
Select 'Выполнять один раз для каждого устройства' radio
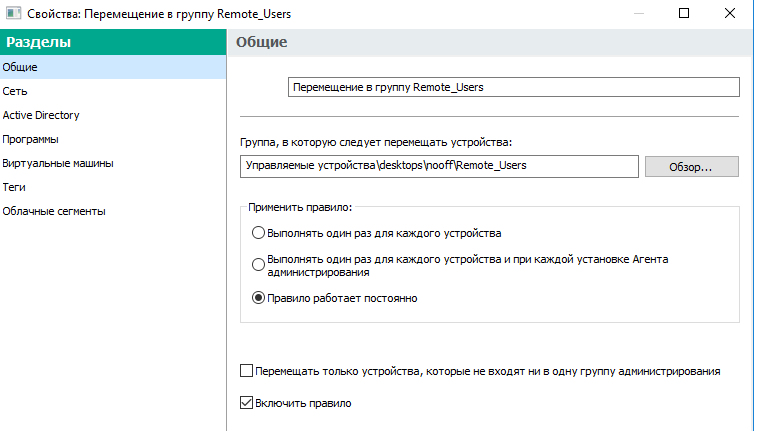(x=259, y=233)
